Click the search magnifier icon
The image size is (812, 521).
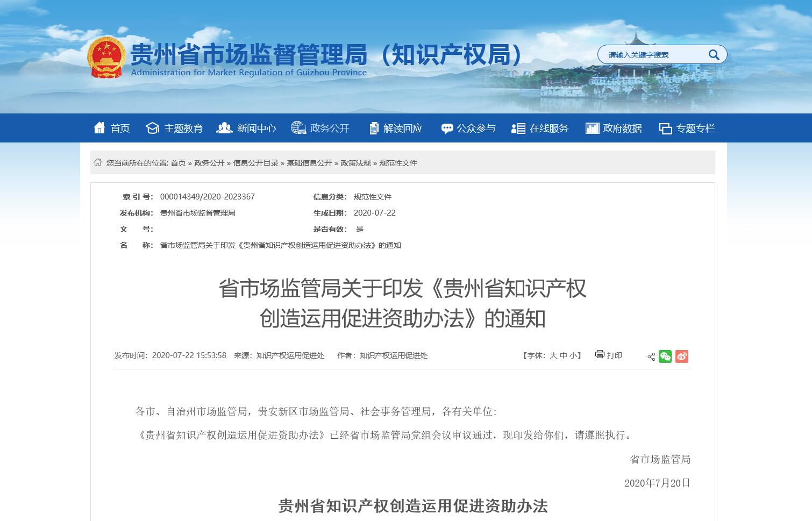pyautogui.click(x=714, y=54)
